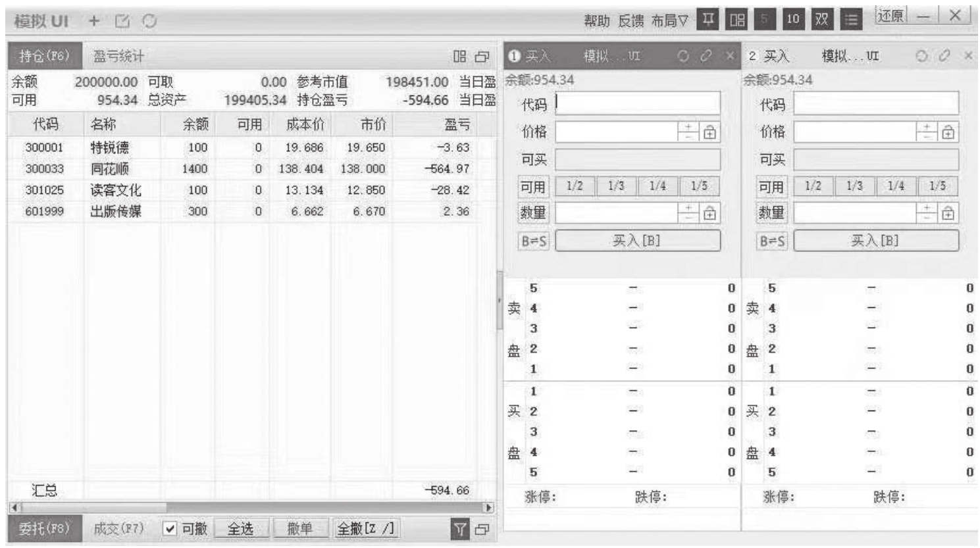Screen dimensions: 980x548
Task: Click quantity plus/minus stepper in panel 1
Action: (688, 212)
